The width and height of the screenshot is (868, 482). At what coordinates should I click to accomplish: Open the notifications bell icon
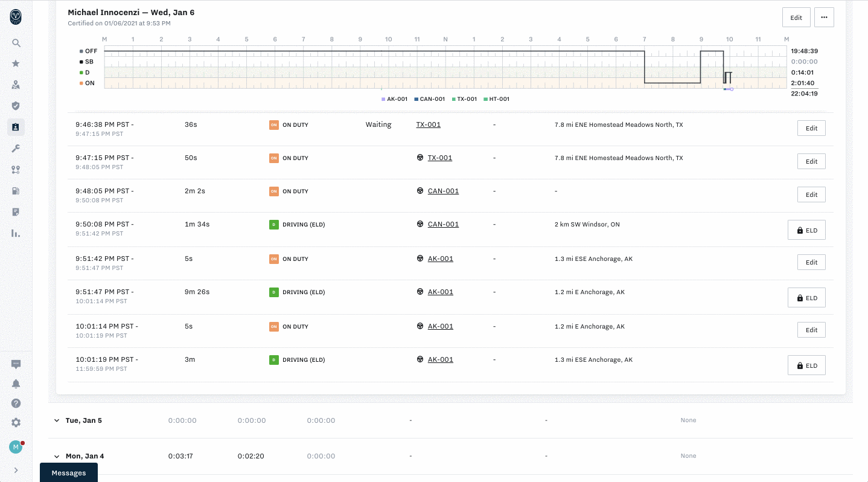coord(16,384)
